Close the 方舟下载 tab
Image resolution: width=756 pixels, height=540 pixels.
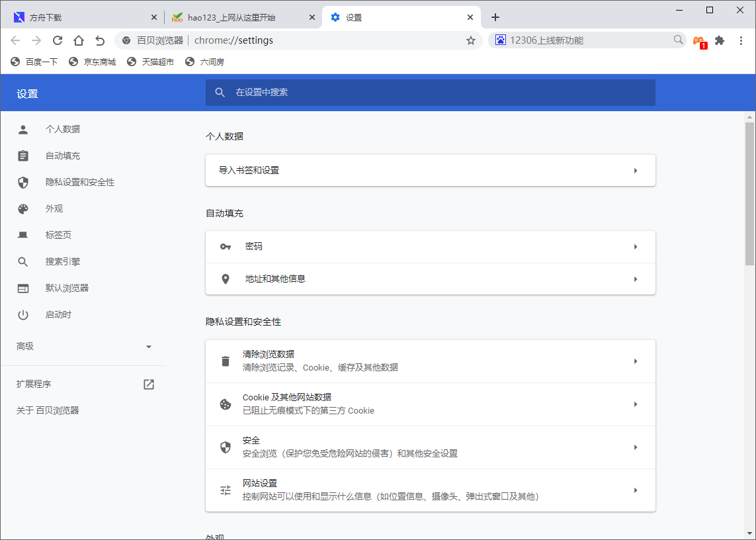[x=154, y=17]
